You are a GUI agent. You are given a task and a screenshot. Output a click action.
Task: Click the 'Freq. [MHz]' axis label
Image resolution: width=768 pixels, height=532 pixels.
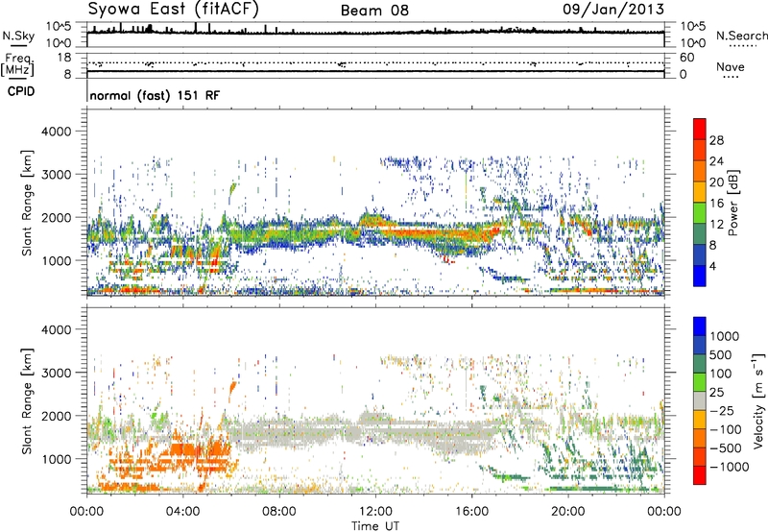pyautogui.click(x=17, y=64)
